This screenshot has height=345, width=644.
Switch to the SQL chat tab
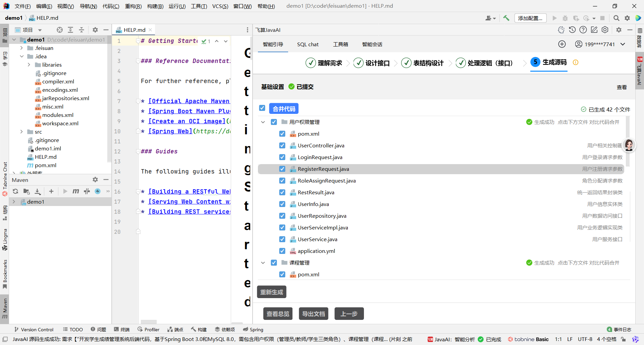click(x=308, y=44)
